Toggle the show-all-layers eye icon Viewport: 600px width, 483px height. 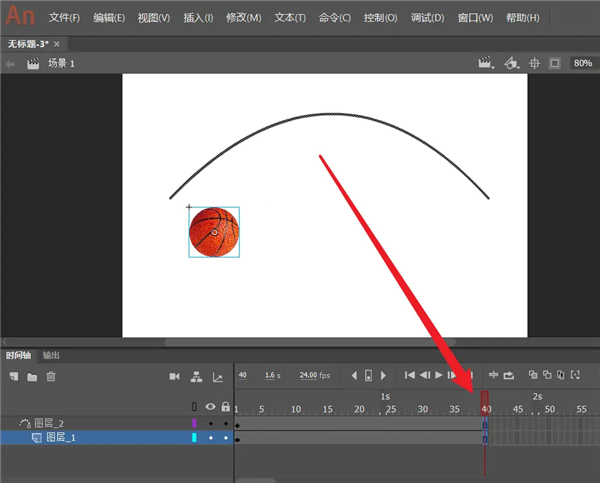(210, 407)
